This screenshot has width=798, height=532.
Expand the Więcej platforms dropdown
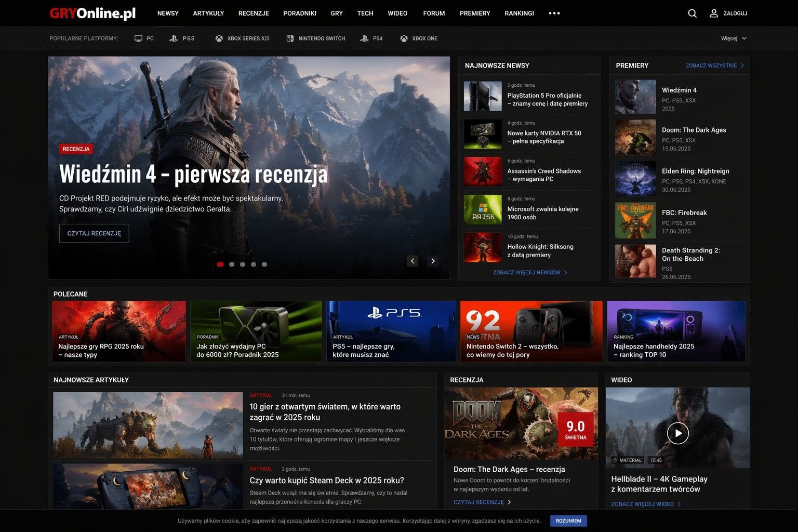tap(734, 38)
